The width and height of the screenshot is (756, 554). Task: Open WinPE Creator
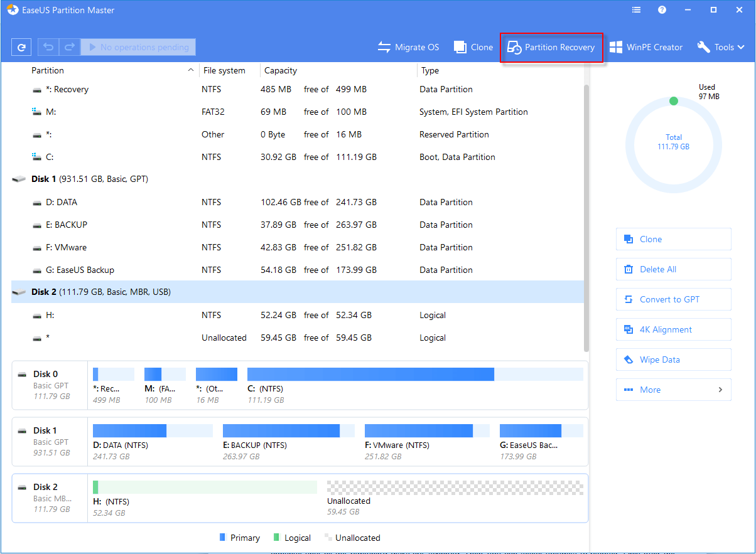pyautogui.click(x=646, y=47)
